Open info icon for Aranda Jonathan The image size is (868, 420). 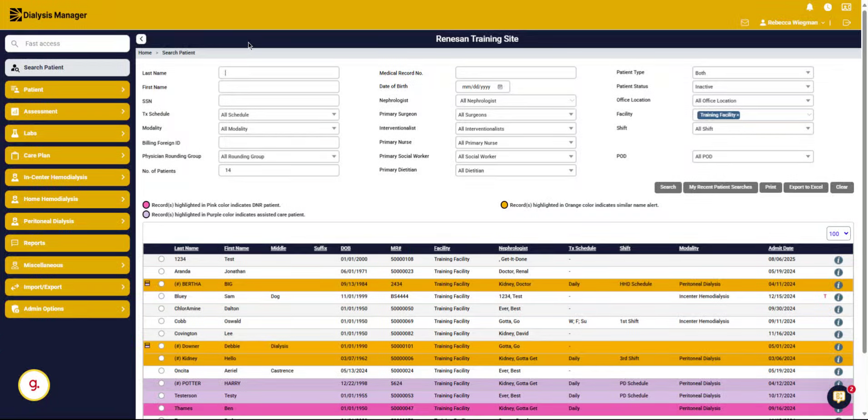[x=838, y=272]
